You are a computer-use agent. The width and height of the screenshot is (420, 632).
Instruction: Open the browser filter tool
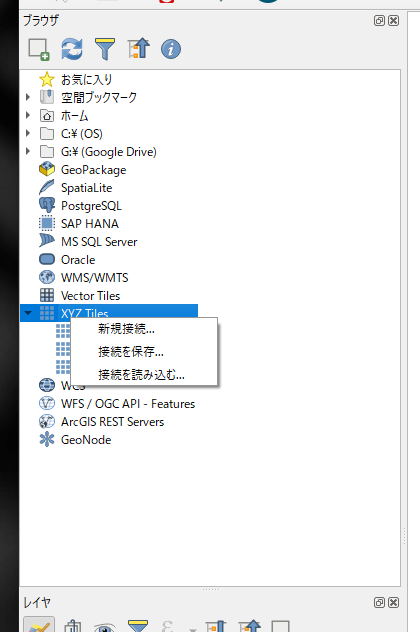(x=105, y=49)
